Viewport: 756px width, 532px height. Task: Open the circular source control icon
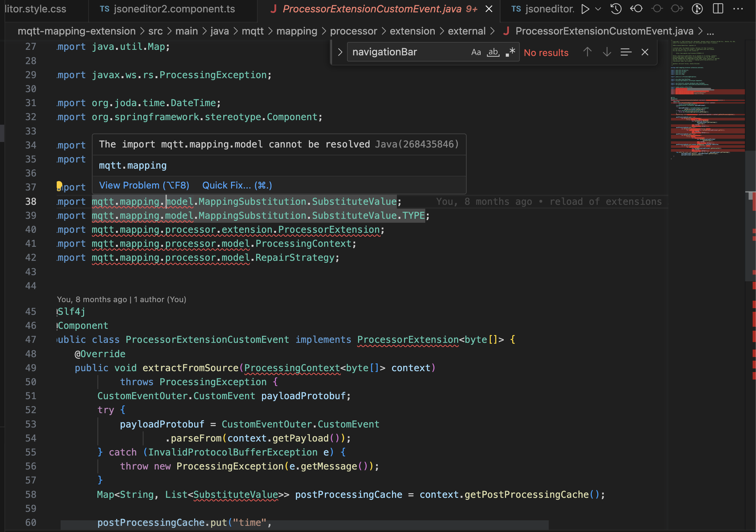tap(697, 9)
